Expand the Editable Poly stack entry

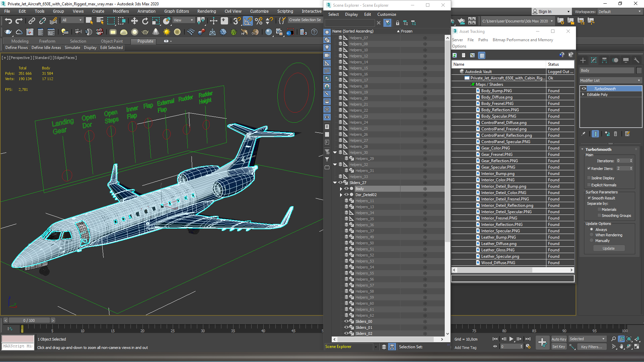[583, 95]
